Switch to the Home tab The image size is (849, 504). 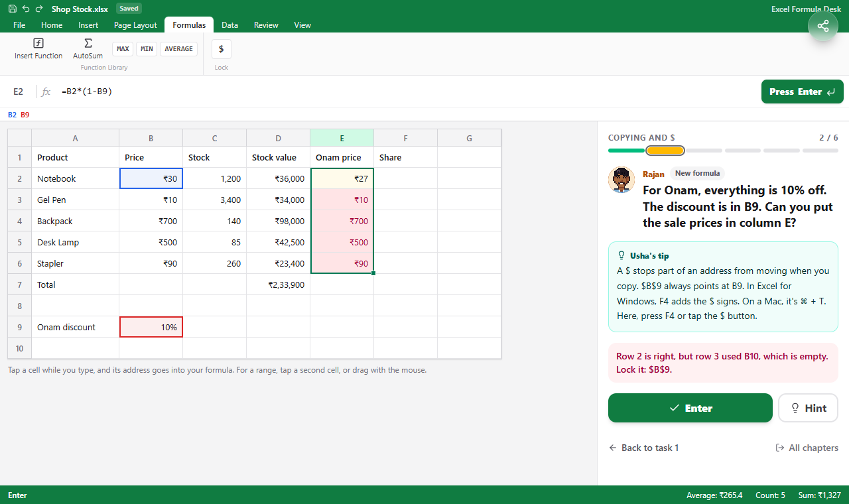[x=52, y=25]
